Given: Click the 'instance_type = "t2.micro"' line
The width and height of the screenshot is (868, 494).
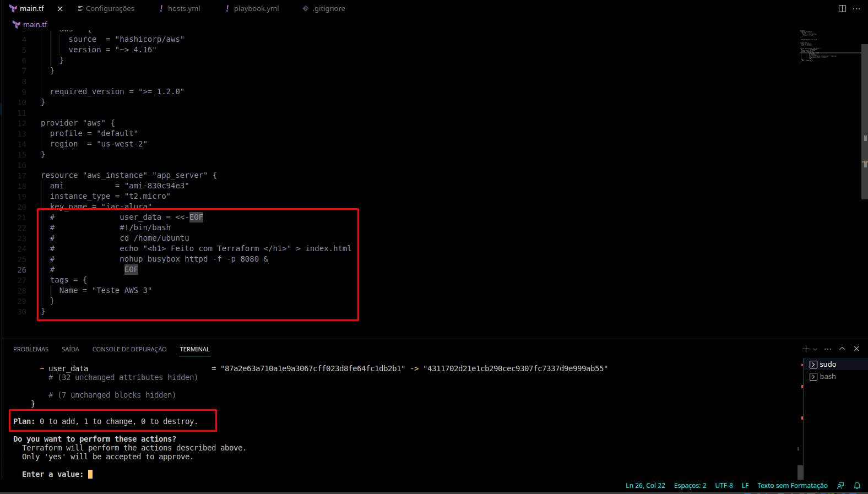Looking at the screenshot, I should 110,197.
